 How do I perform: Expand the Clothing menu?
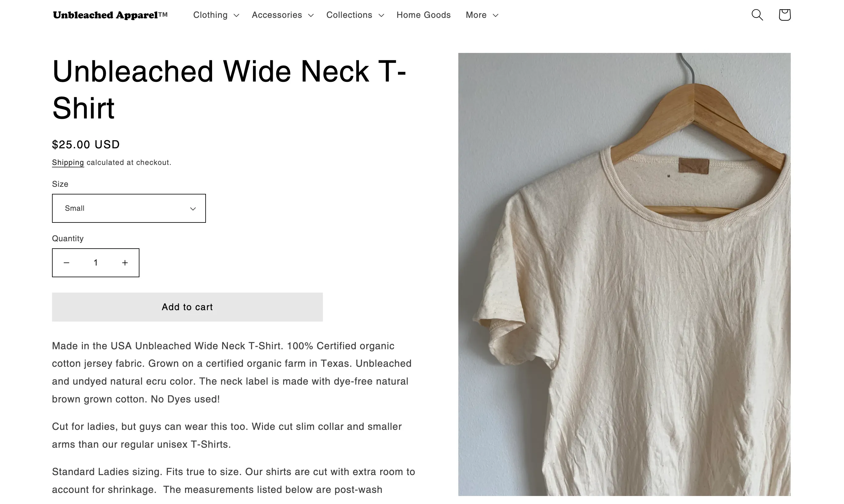coord(216,15)
